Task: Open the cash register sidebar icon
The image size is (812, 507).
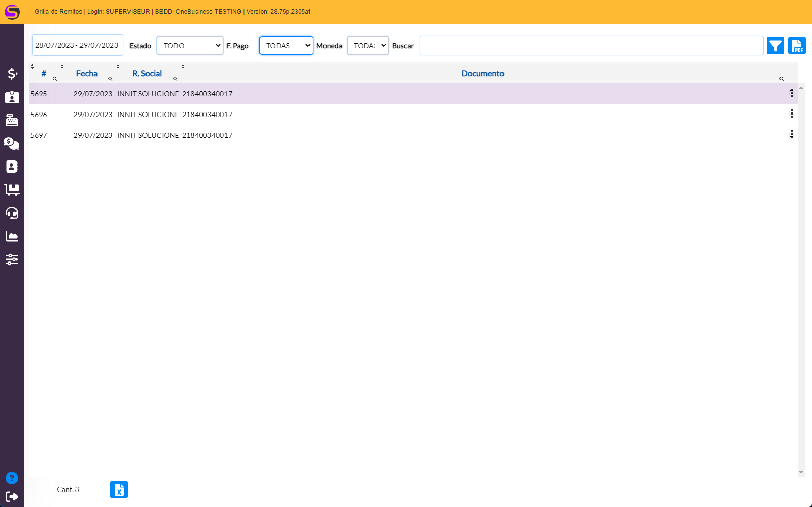Action: pyautogui.click(x=12, y=120)
